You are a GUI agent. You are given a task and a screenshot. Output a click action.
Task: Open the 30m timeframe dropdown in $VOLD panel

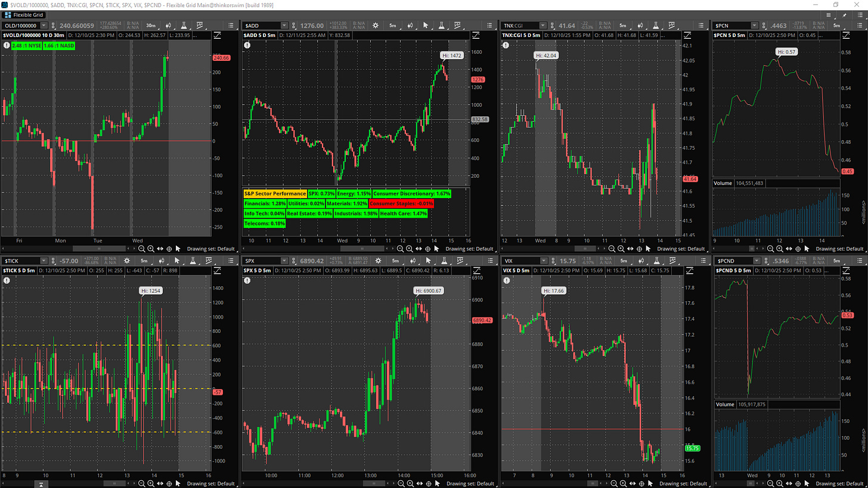pos(151,26)
